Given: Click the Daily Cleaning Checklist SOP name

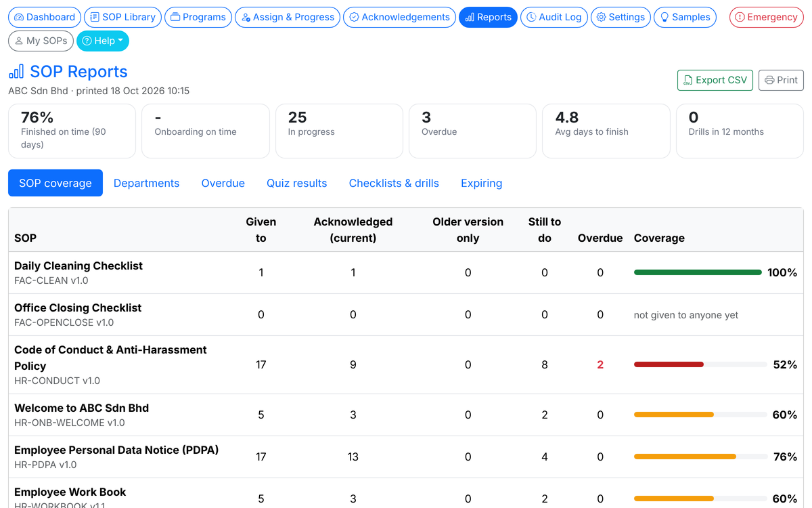Looking at the screenshot, I should point(78,266).
